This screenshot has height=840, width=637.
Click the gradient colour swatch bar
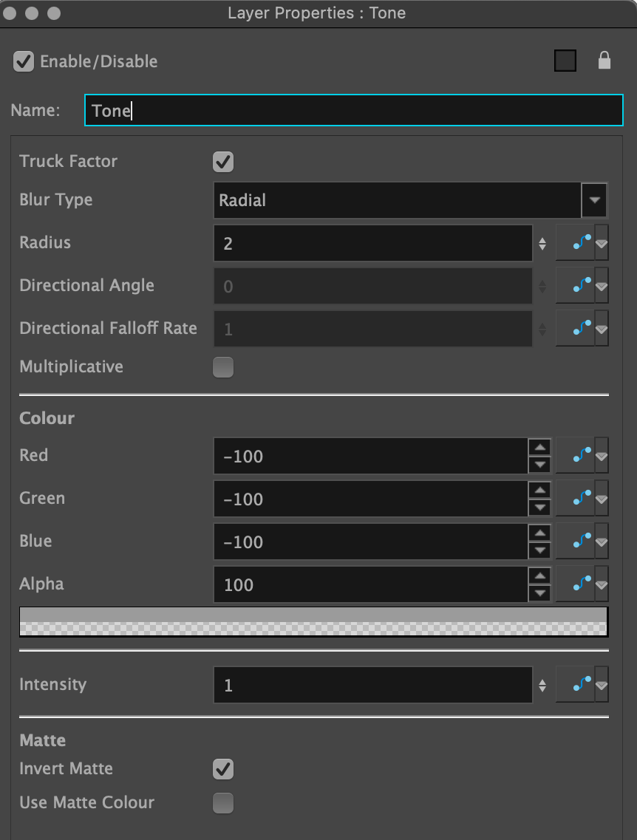313,621
